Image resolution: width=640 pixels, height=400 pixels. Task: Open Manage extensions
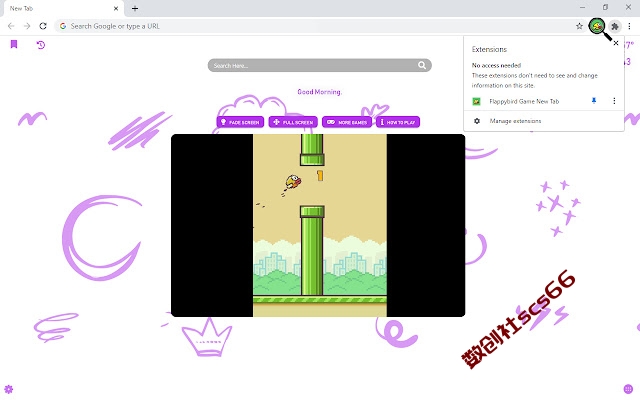[515, 121]
